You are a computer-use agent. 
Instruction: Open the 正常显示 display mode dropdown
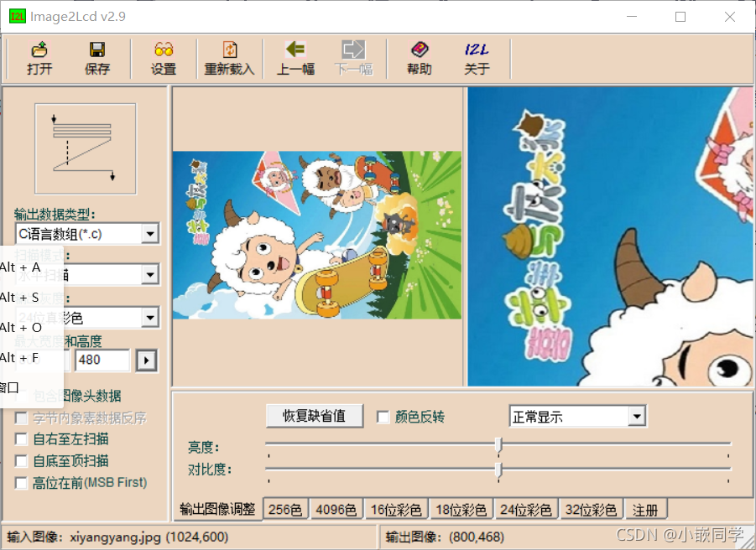point(637,416)
